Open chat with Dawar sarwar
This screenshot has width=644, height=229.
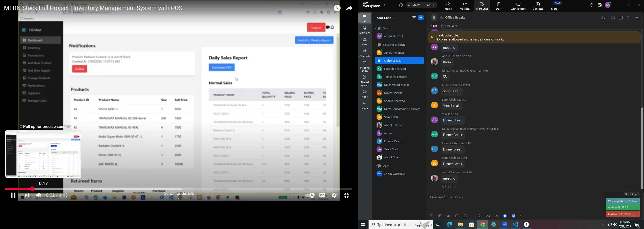pyautogui.click(x=399, y=93)
